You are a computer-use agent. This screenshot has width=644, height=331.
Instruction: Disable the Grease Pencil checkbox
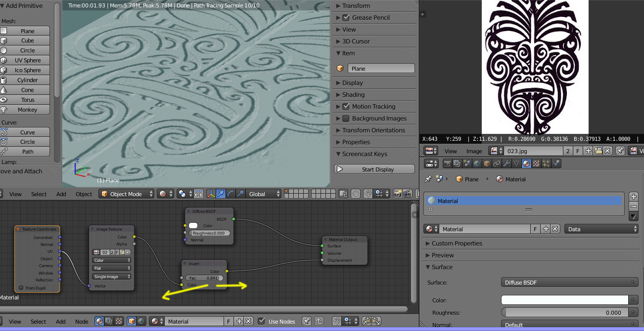[346, 18]
